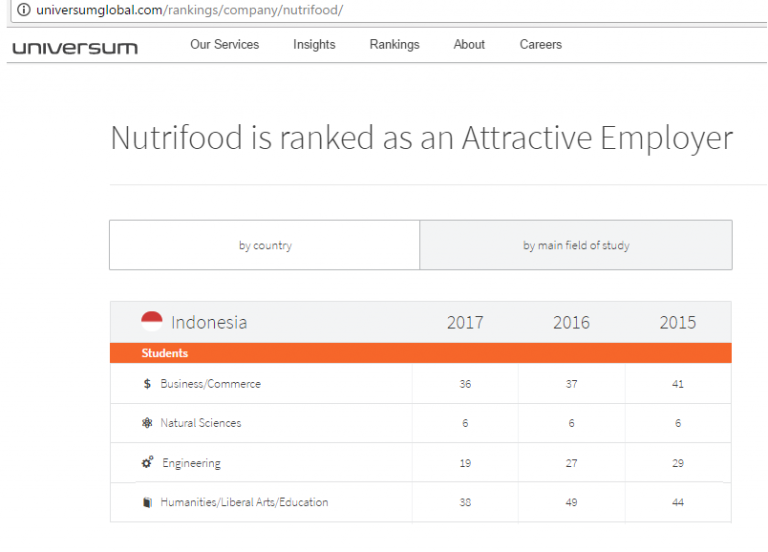The image size is (768, 552).
Task: Click the Business/Commerce row label
Action: [x=210, y=384]
